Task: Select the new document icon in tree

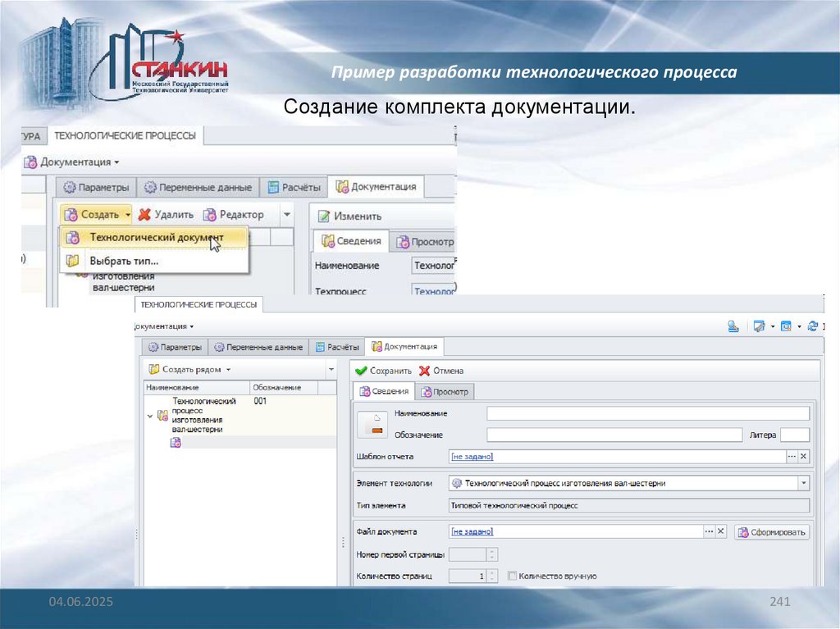Action: click(x=175, y=443)
